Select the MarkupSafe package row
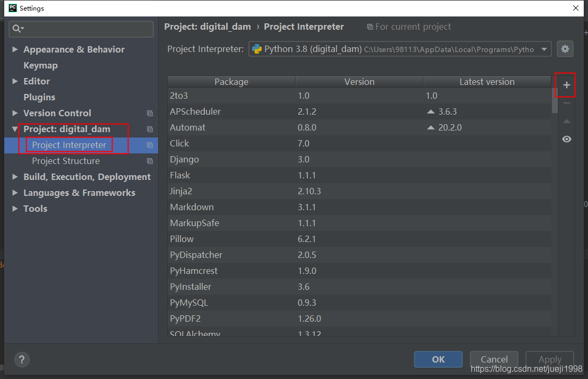588x379 pixels. (x=359, y=223)
